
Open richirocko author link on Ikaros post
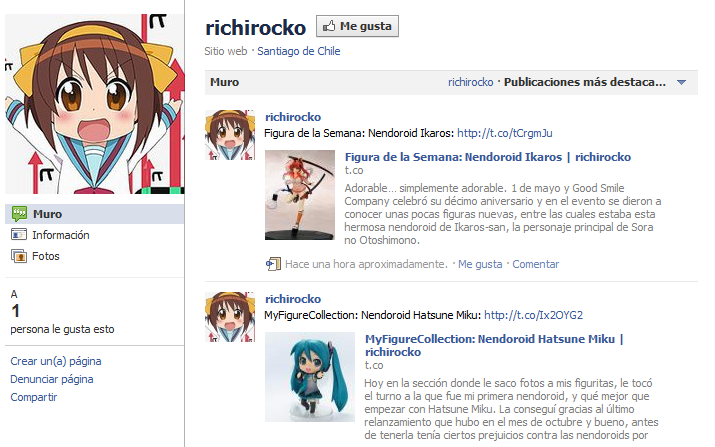(293, 117)
